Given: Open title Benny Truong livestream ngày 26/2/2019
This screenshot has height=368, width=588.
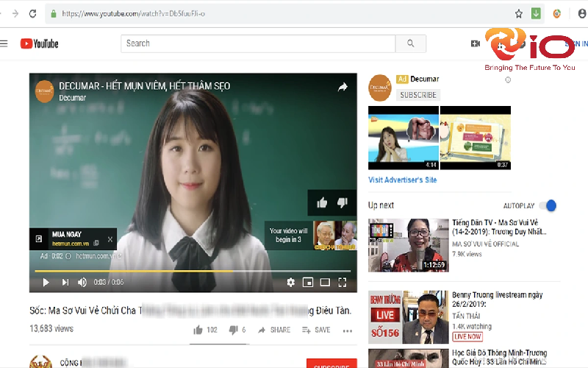Looking at the screenshot, I should [498, 300].
